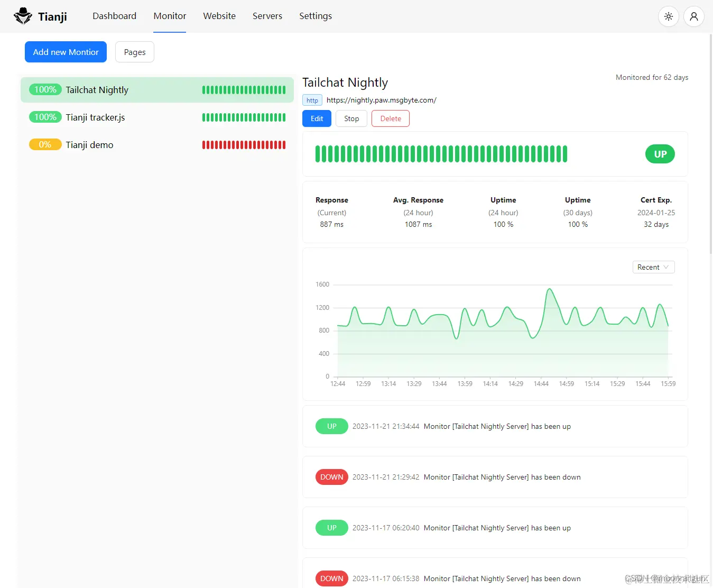Viewport: 713px width, 588px height.
Task: Click the UP badge of 06:20:40 event
Action: click(332, 528)
